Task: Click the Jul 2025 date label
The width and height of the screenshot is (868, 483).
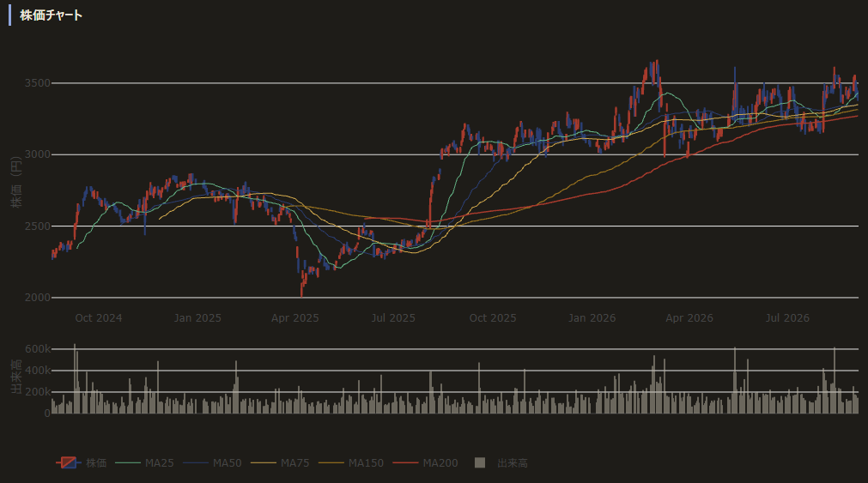Action: [x=393, y=318]
